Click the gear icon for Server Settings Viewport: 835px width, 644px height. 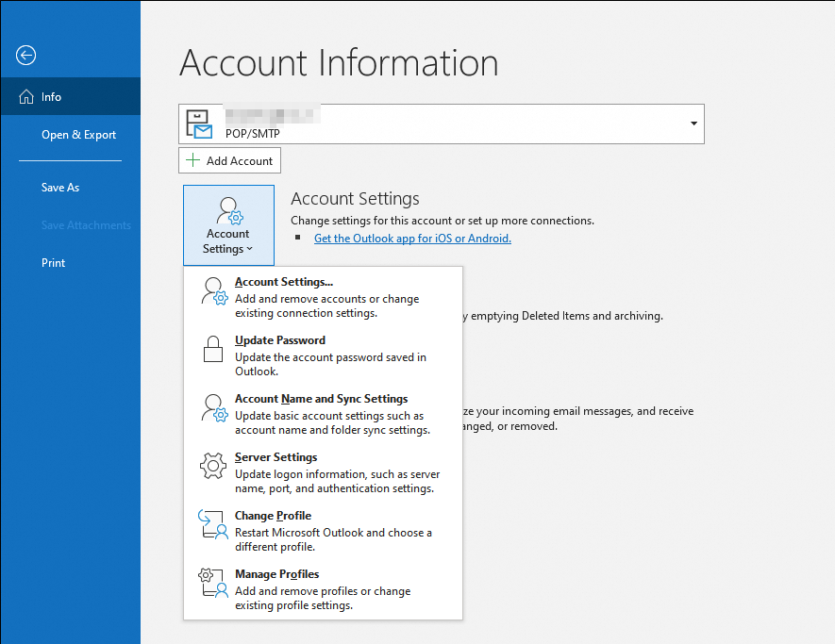click(x=213, y=466)
